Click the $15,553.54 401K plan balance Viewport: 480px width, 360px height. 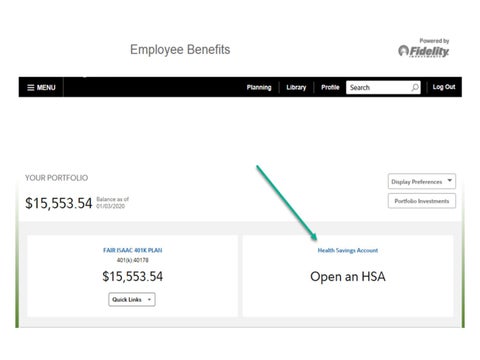133,276
